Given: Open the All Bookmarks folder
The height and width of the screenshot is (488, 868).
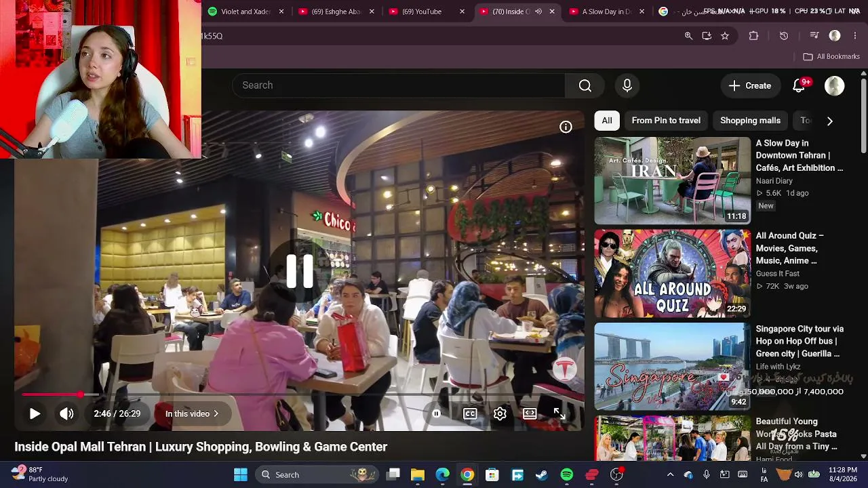Looking at the screenshot, I should [x=831, y=57].
